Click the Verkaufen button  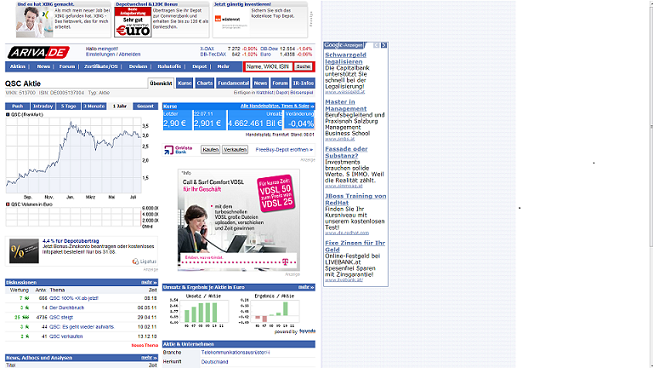coord(235,150)
